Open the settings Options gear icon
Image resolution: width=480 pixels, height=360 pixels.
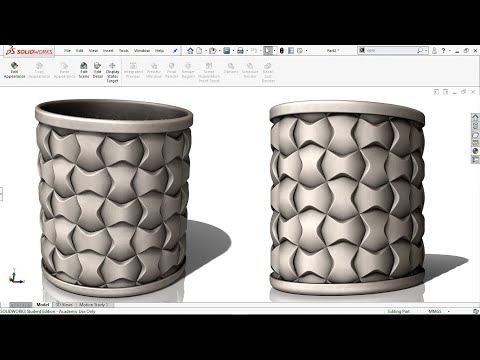point(300,51)
